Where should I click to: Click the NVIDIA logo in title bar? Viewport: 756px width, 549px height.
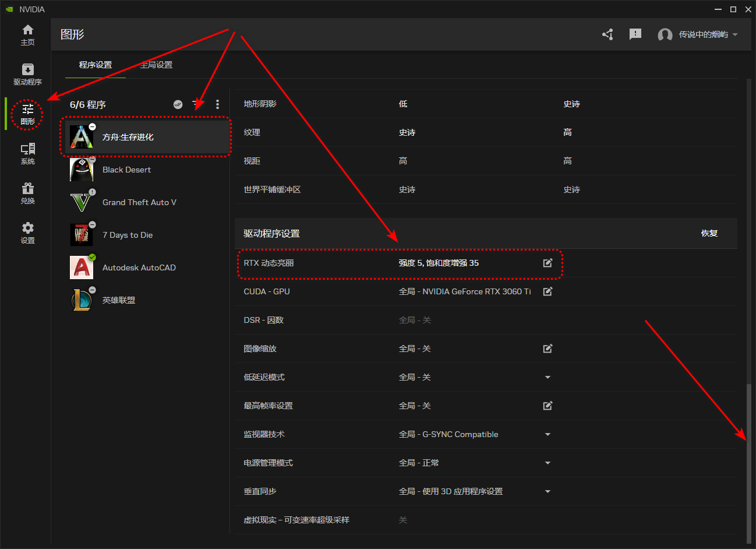pos(9,9)
